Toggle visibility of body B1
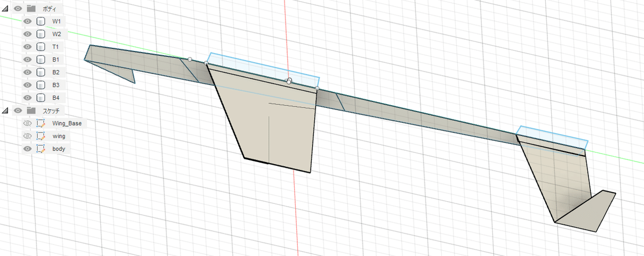Image resolution: width=644 pixels, height=256 pixels. 28,60
